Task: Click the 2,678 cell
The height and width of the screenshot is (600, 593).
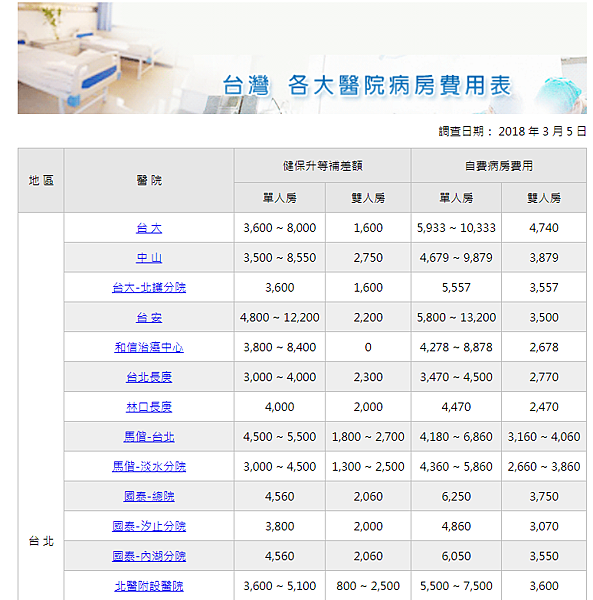Action: coord(544,347)
